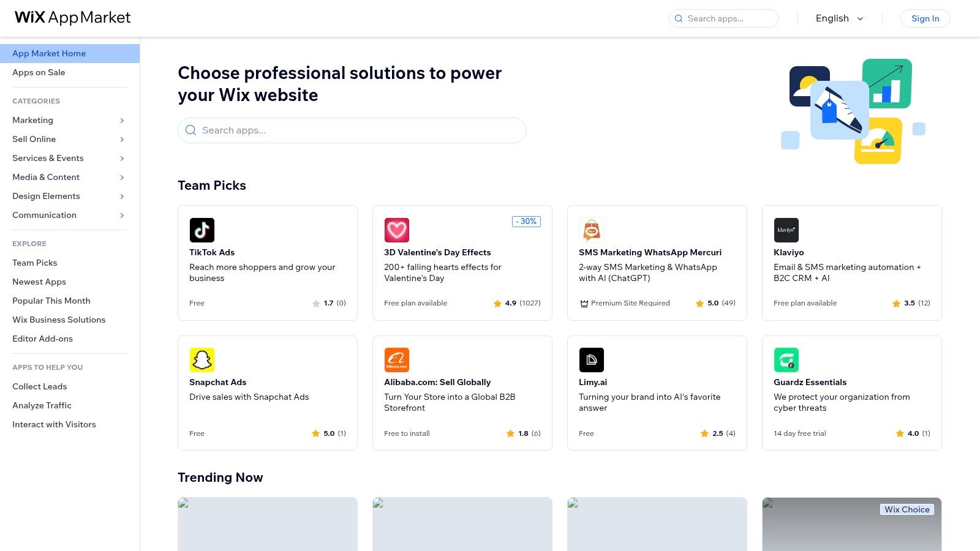Select App Market Home in sidebar
The height and width of the screenshot is (551, 980).
[x=70, y=53]
